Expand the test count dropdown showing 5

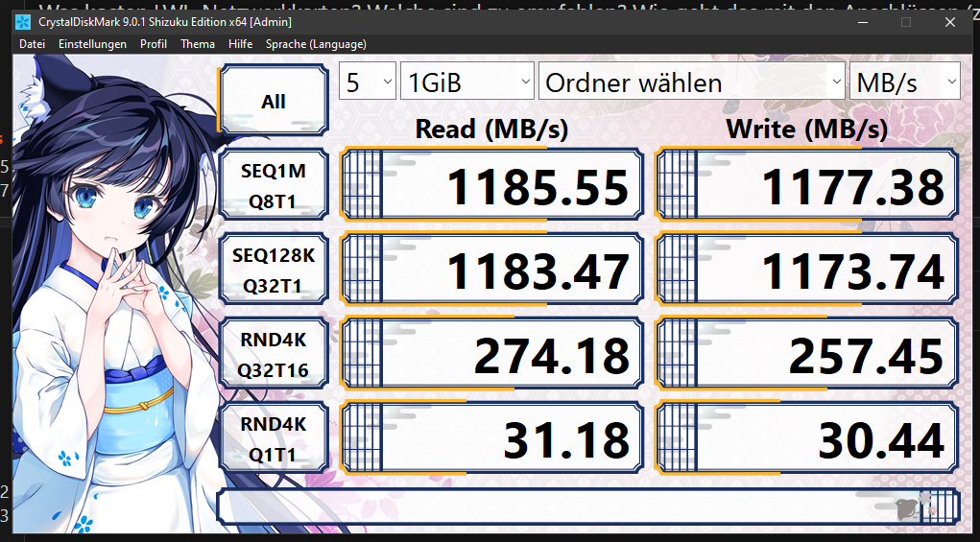tap(368, 82)
